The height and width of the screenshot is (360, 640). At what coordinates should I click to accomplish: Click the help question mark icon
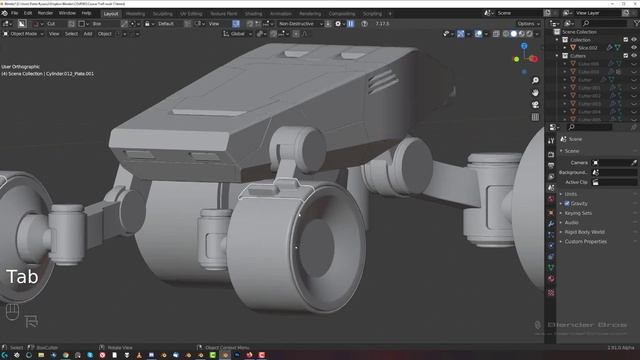point(364,24)
